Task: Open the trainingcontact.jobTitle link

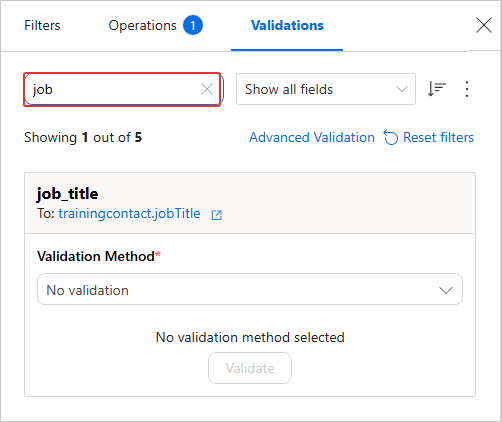Action: pyautogui.click(x=129, y=213)
